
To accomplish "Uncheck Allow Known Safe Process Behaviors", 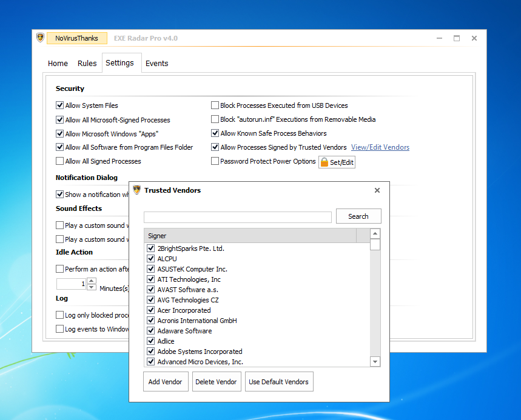I will 215,133.
